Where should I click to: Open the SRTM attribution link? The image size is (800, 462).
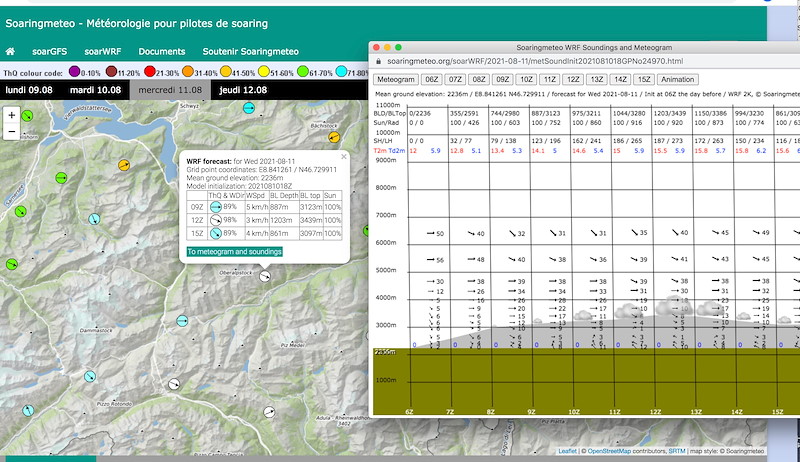click(x=677, y=451)
